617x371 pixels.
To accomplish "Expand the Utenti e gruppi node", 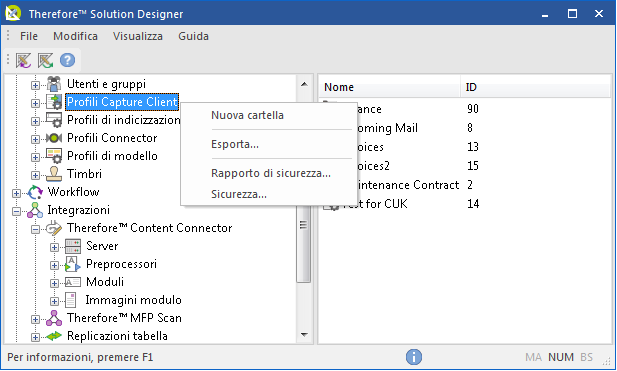I will (35, 85).
